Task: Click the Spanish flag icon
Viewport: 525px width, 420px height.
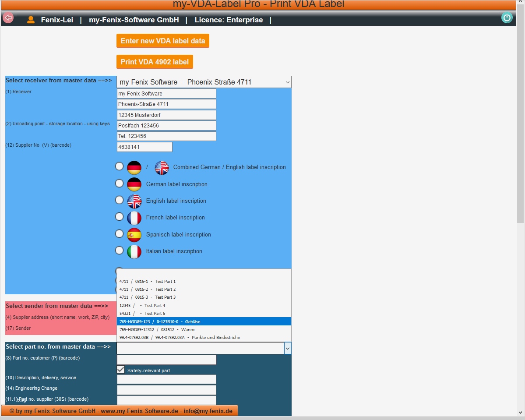Action: (134, 235)
